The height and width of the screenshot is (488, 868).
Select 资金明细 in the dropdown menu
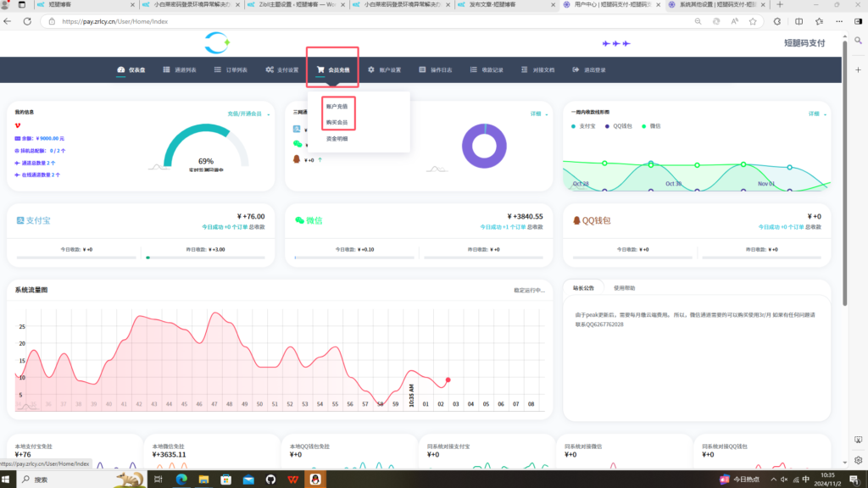(337, 139)
